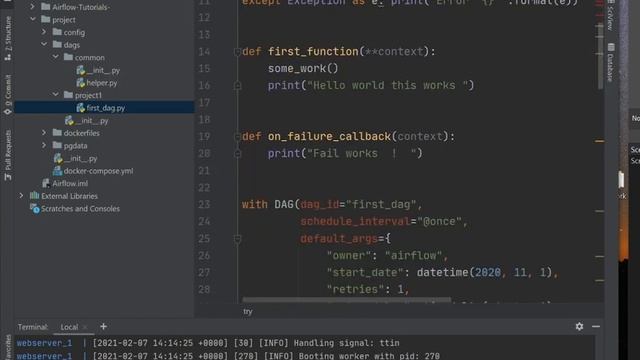Click the dockerfiles folder label
640x360 pixels.
[x=82, y=133]
